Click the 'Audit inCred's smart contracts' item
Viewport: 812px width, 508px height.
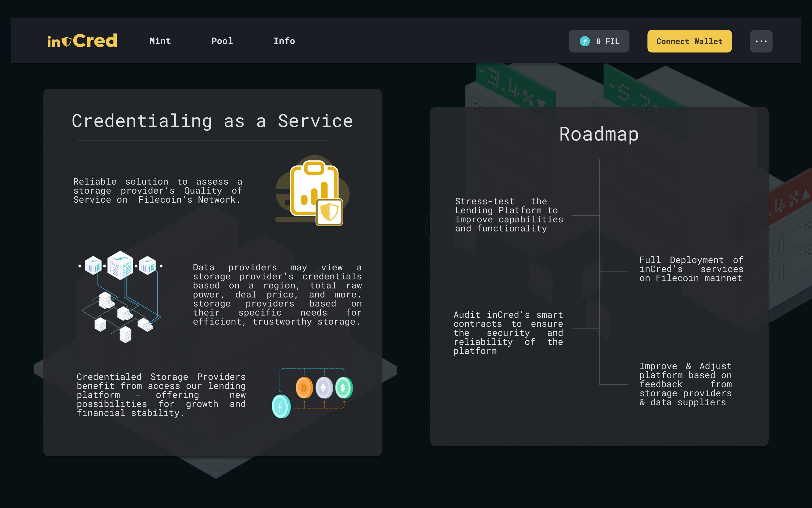pyautogui.click(x=508, y=333)
